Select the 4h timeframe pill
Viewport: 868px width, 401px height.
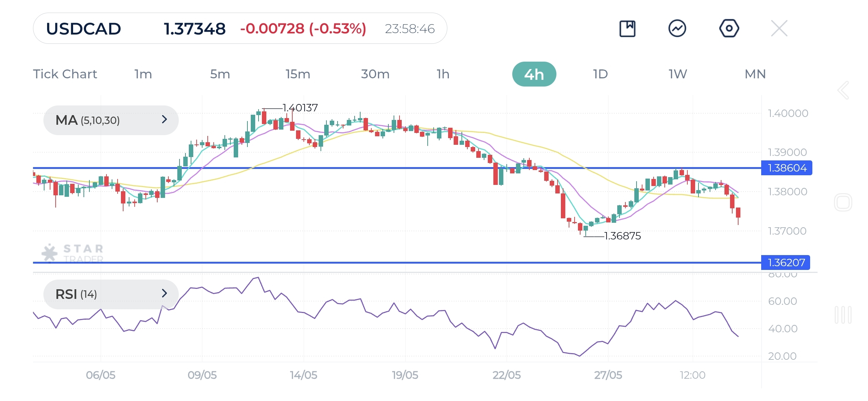(x=534, y=74)
